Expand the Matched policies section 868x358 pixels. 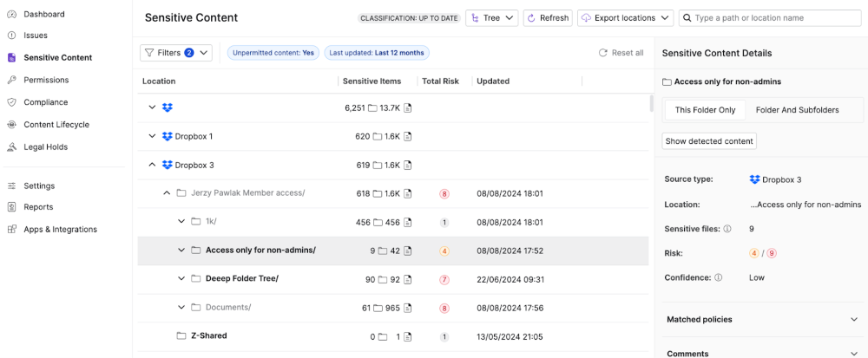point(761,319)
